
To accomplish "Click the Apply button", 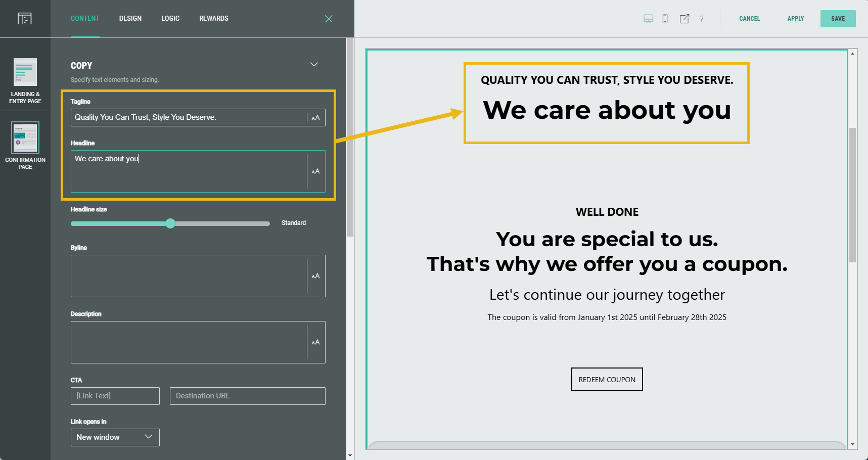I will tap(795, 19).
